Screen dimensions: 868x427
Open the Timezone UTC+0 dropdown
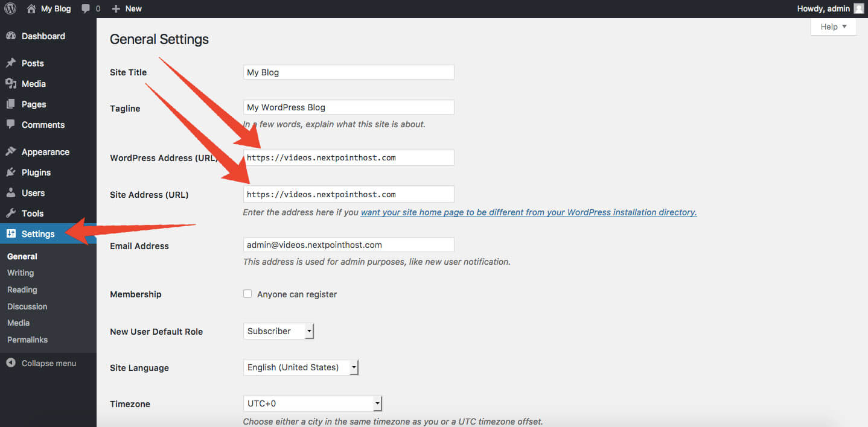pos(313,403)
